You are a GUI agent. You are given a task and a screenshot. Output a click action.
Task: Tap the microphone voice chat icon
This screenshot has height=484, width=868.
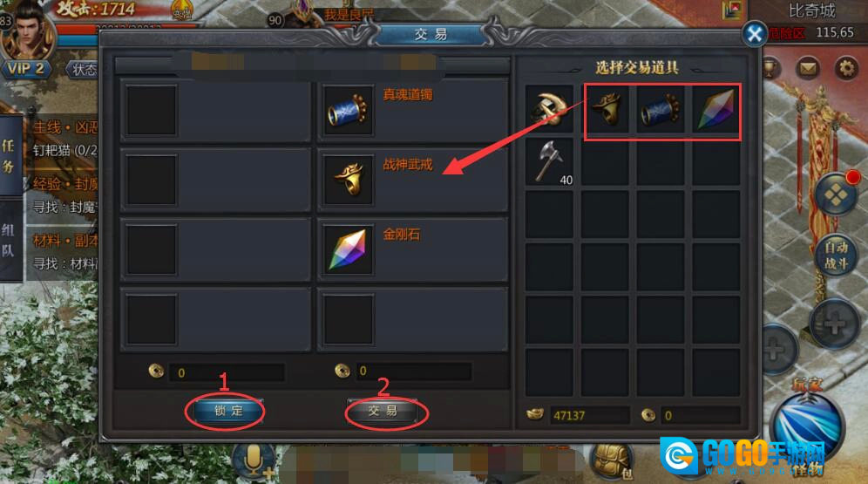(x=254, y=460)
